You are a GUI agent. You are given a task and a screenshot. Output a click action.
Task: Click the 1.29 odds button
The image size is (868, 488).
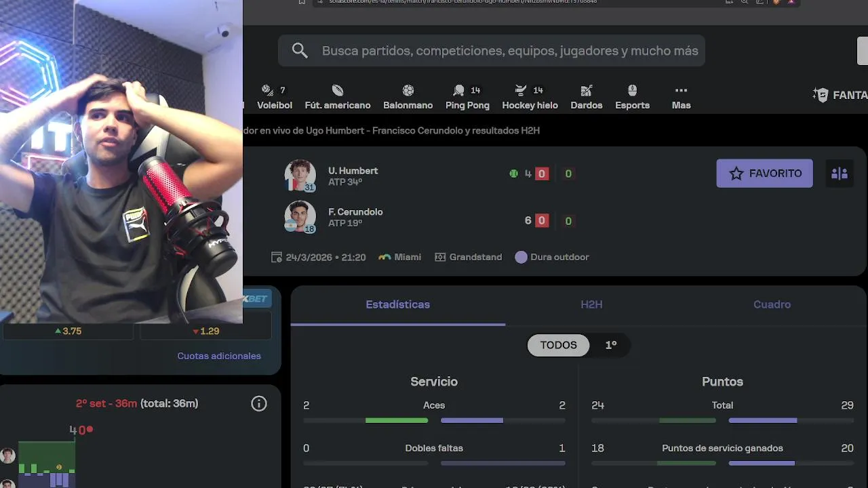pyautogui.click(x=205, y=331)
